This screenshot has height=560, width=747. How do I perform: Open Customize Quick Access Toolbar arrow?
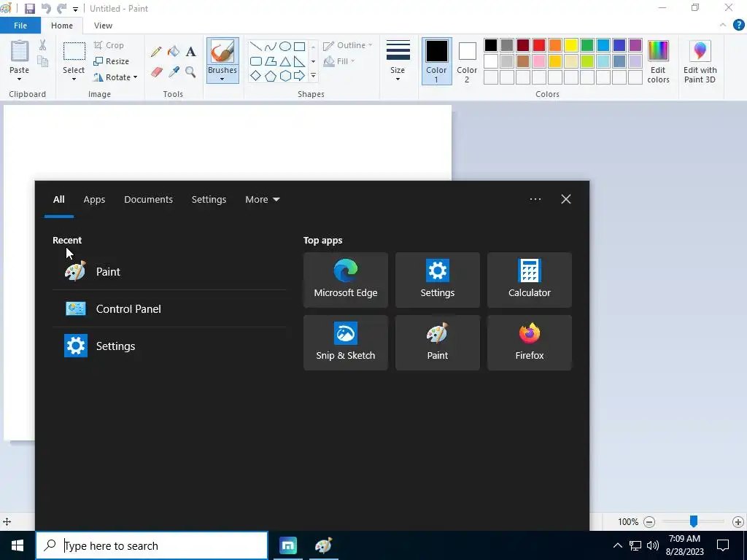pos(75,9)
